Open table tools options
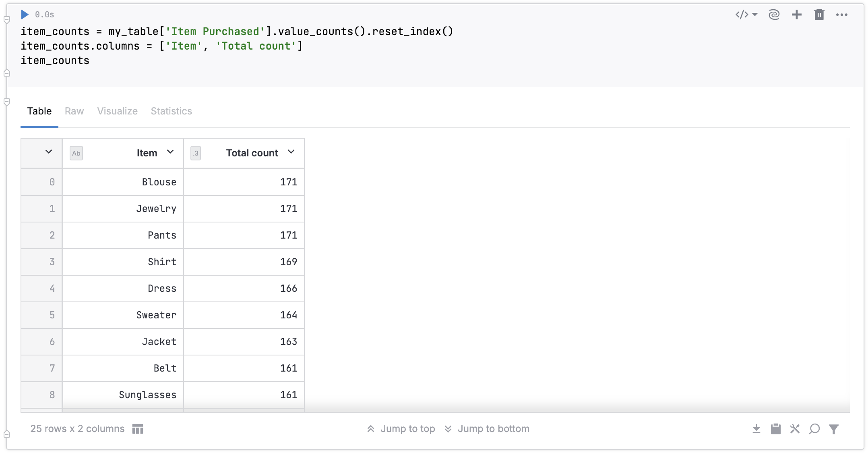 click(x=795, y=429)
